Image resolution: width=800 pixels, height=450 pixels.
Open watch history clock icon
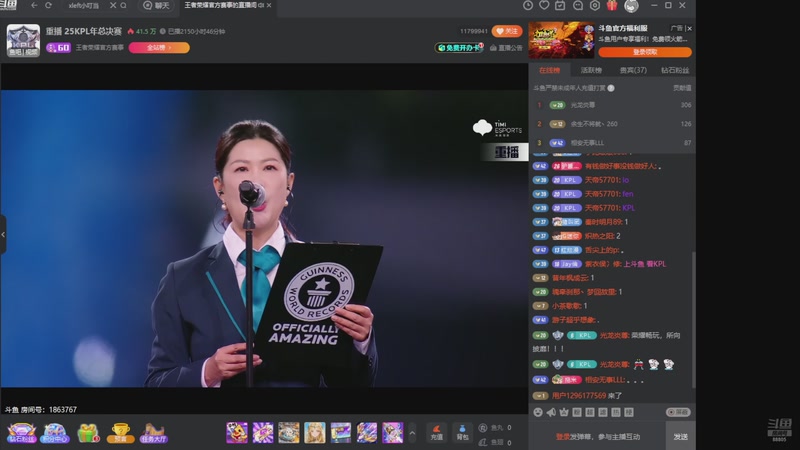pyautogui.click(x=528, y=5)
